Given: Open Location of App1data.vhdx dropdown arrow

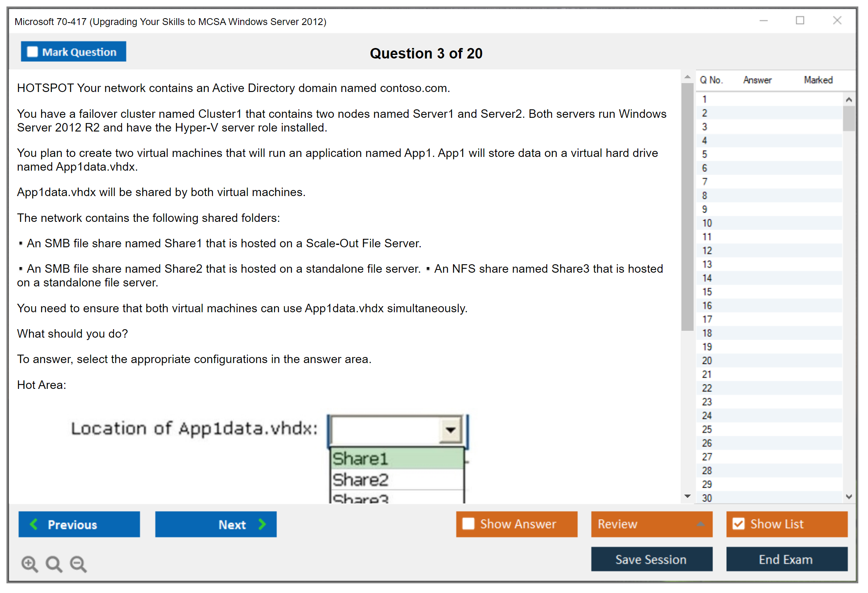Looking at the screenshot, I should coord(451,430).
